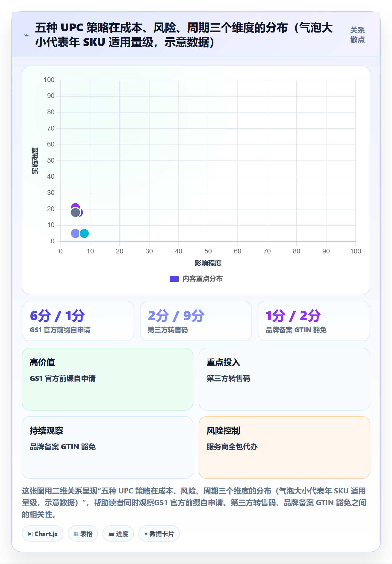Click the 关系散点 label in the header
Viewport: 392px width, 564px height.
(357, 35)
